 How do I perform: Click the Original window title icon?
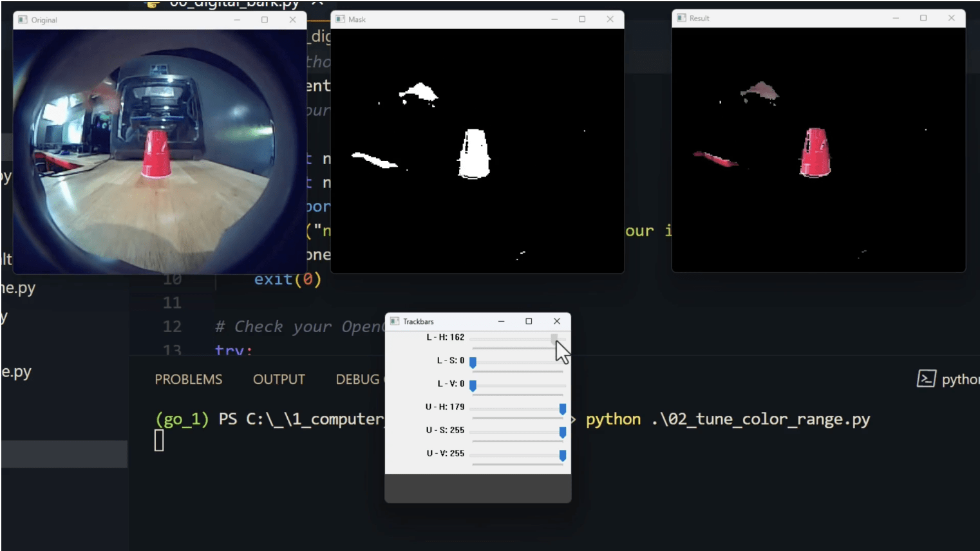[23, 20]
